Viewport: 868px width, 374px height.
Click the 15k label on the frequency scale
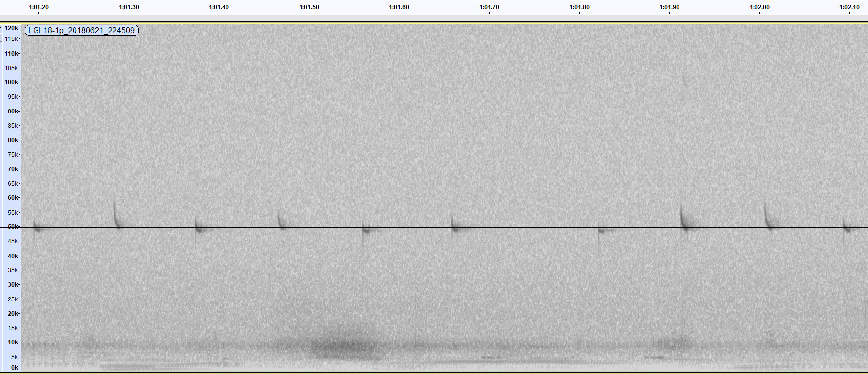(x=13, y=328)
